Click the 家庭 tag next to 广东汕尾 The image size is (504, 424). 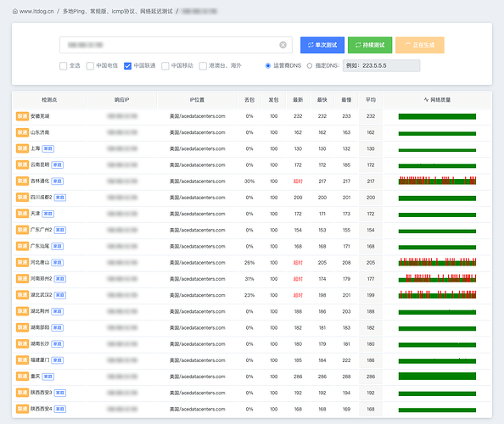(57, 247)
